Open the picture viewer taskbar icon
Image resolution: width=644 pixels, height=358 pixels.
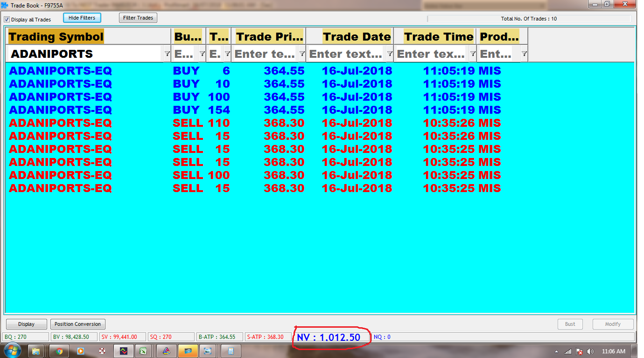(x=208, y=351)
